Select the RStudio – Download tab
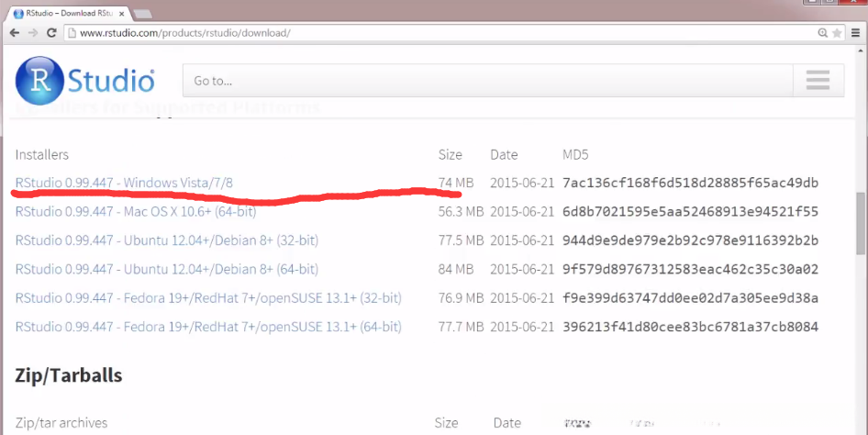868x435 pixels. (x=69, y=13)
